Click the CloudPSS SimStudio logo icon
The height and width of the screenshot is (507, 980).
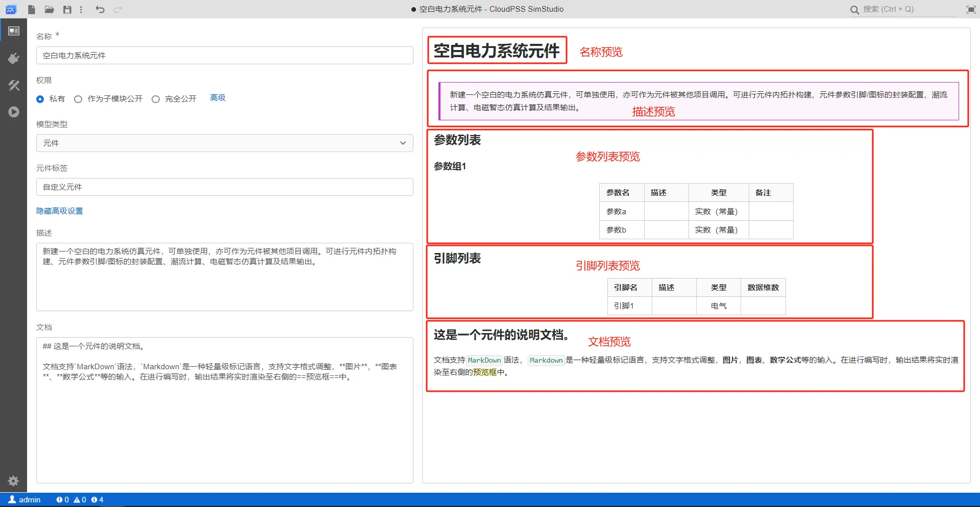[11, 9]
